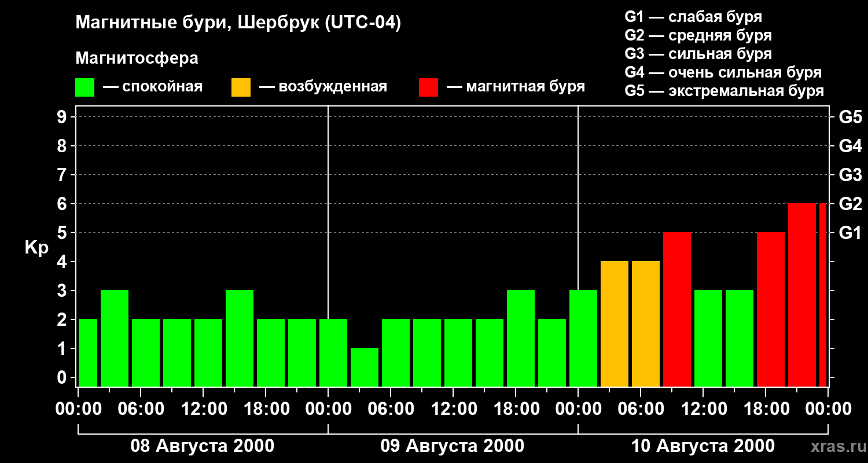Click the tallest full-width red Kp 6 bar
Image resolution: width=868 pixels, height=463 pixels.
[802, 295]
